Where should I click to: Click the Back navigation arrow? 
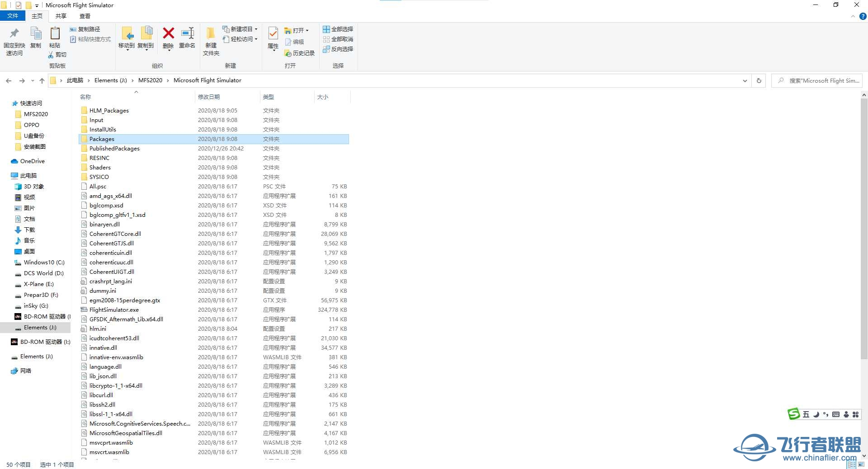click(9, 80)
